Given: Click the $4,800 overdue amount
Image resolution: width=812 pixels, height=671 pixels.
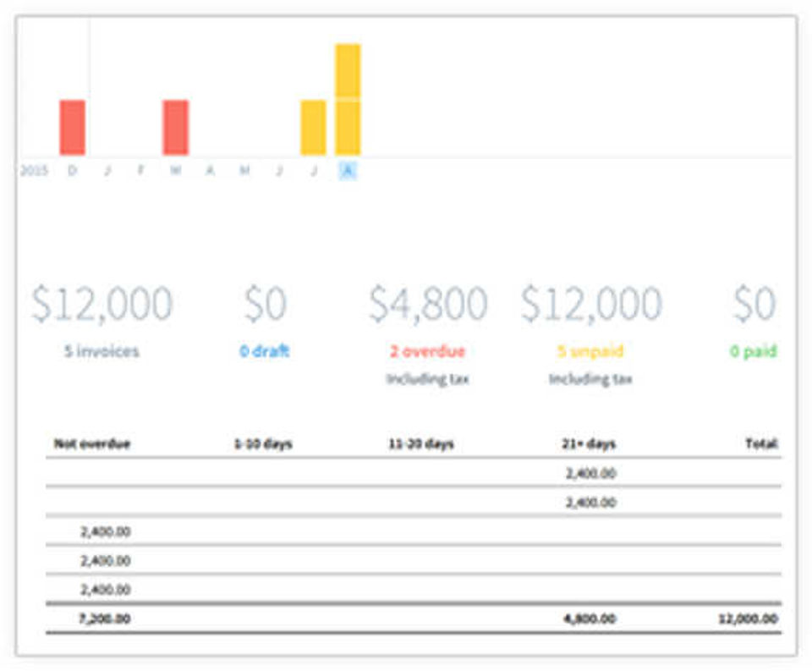Looking at the screenshot, I should 428,304.
